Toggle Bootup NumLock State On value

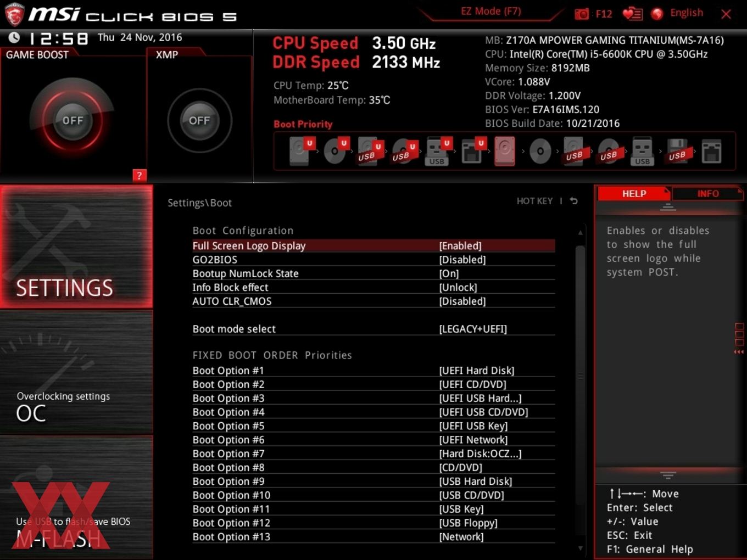tap(449, 273)
